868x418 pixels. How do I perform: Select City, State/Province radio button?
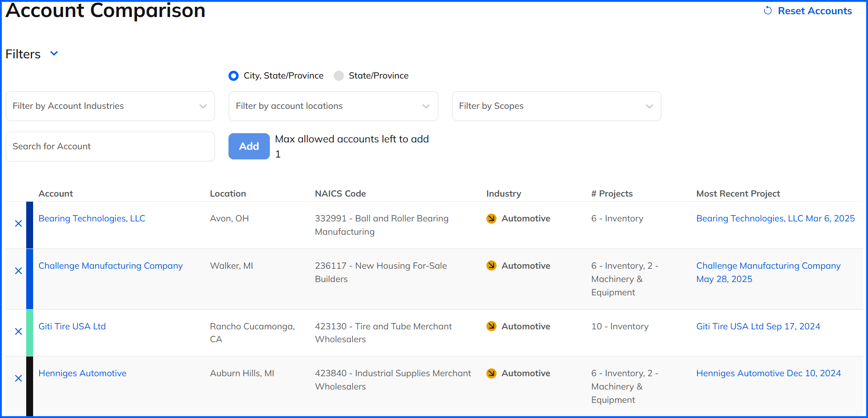pos(234,76)
